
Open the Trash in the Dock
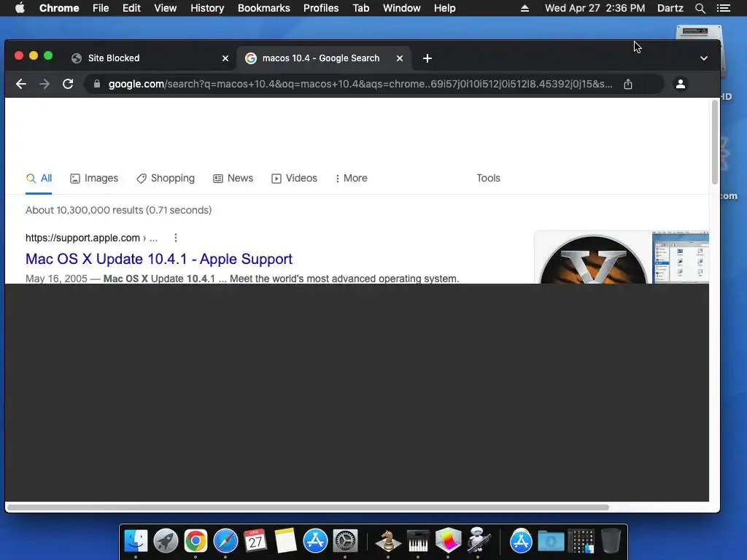(611, 540)
